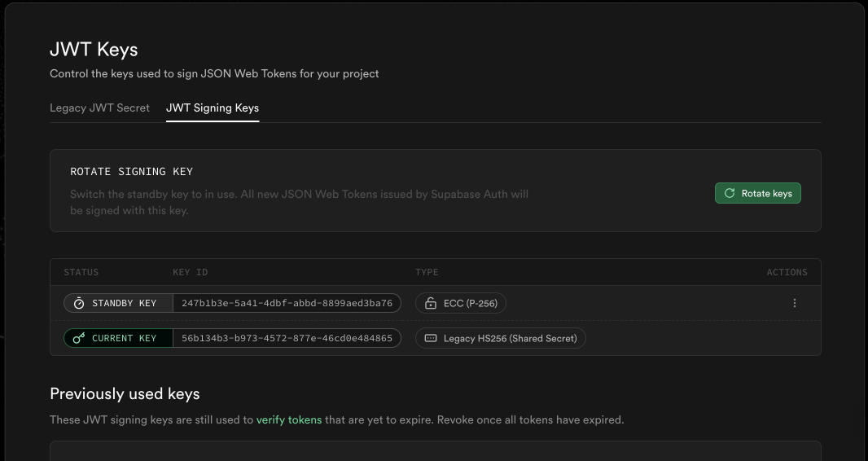Click the lock icon beside ECC (P-256)

tap(431, 304)
